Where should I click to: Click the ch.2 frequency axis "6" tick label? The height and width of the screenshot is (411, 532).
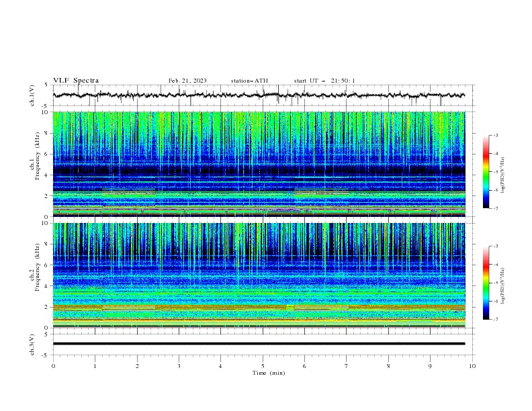tap(47, 265)
